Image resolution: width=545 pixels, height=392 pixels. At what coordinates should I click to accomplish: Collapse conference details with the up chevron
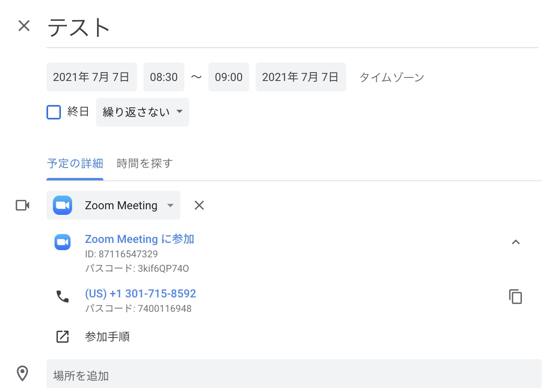(x=516, y=242)
